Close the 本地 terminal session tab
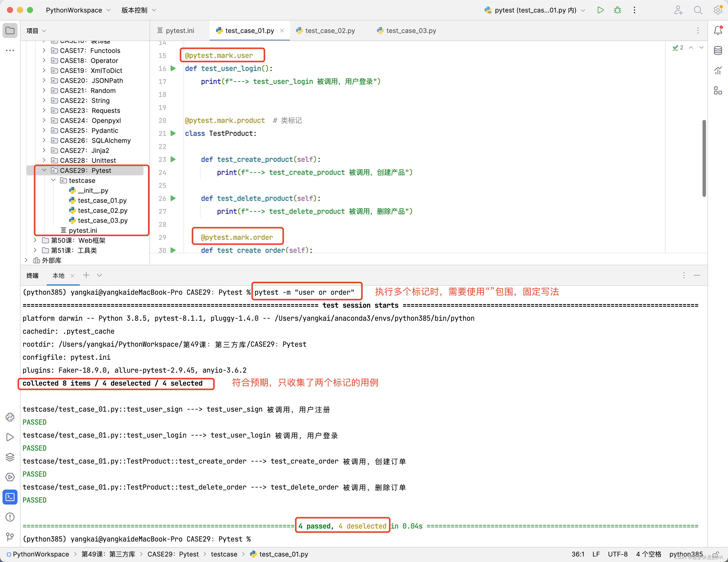The image size is (728, 562). (72, 276)
